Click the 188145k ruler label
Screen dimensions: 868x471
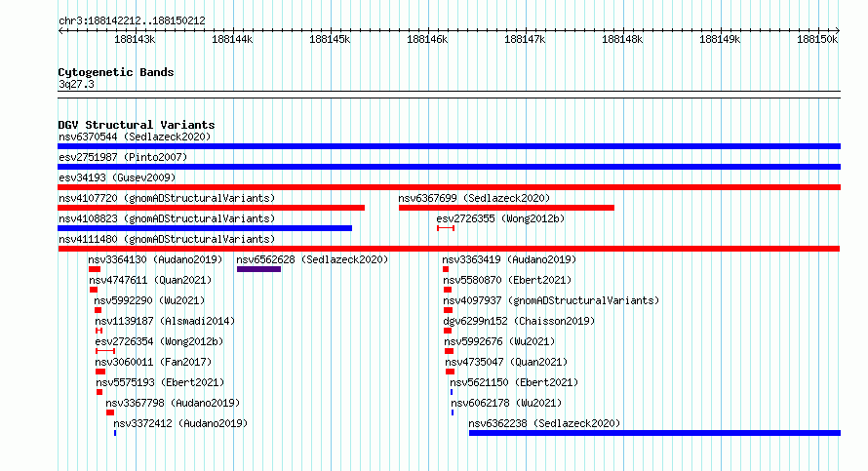click(330, 39)
